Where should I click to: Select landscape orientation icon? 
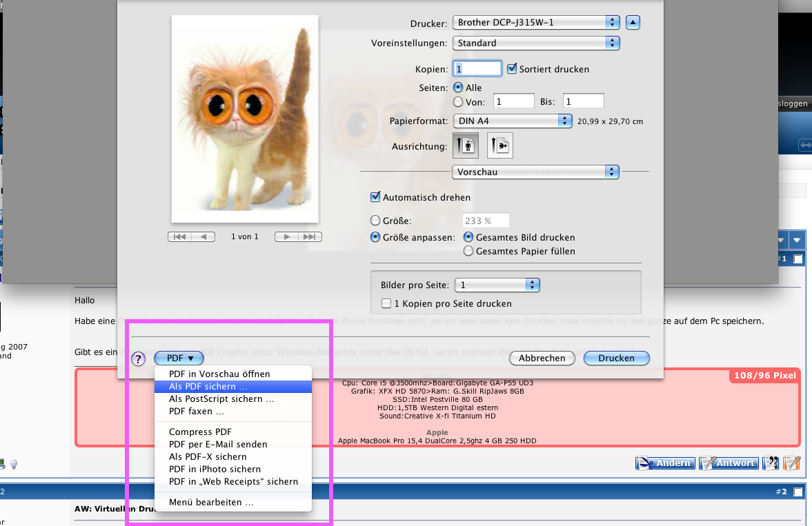tap(499, 145)
